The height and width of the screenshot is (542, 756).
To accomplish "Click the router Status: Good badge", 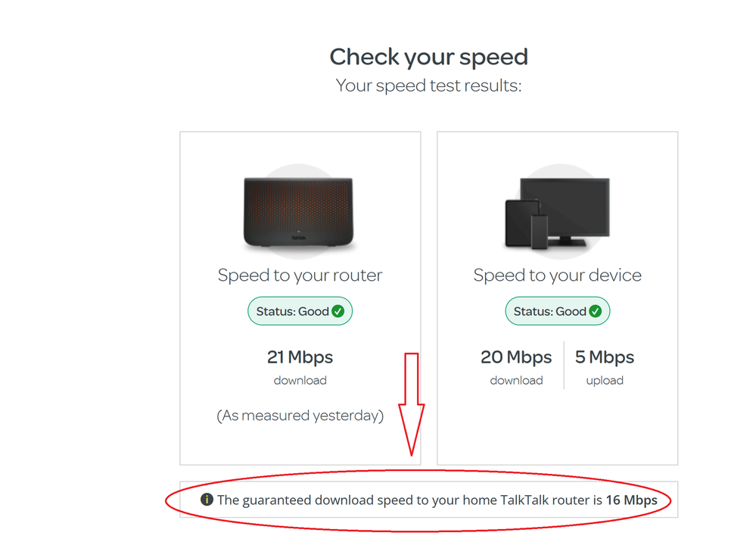I will pyautogui.click(x=300, y=311).
